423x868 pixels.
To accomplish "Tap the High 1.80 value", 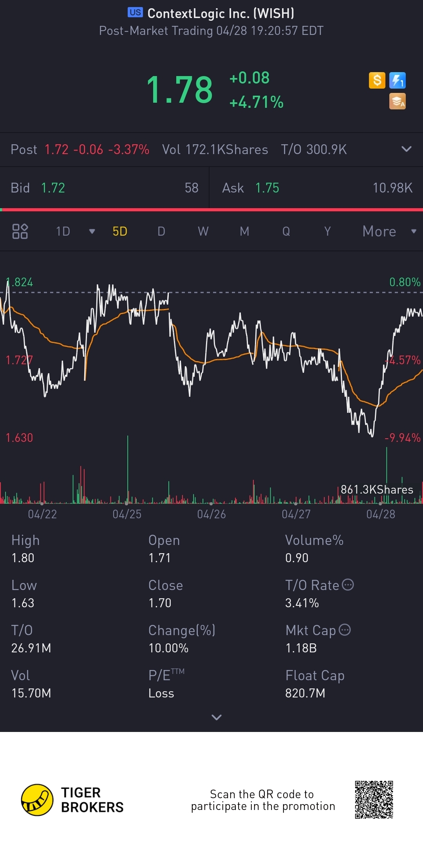I will click(23, 558).
